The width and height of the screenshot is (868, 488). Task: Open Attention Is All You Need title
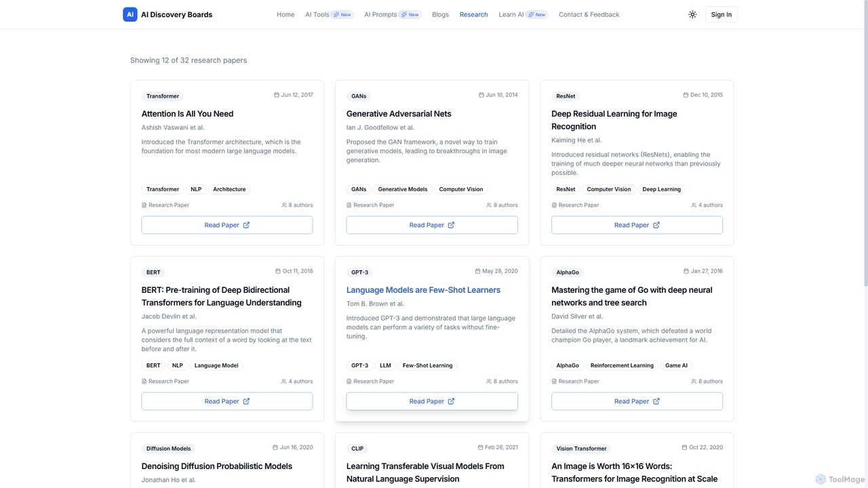pyautogui.click(x=187, y=114)
